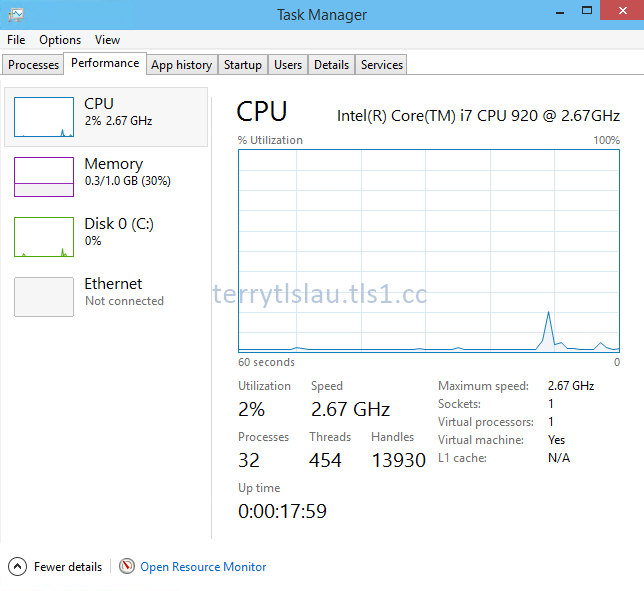Click the Virtual machine value Yes

[x=557, y=440]
